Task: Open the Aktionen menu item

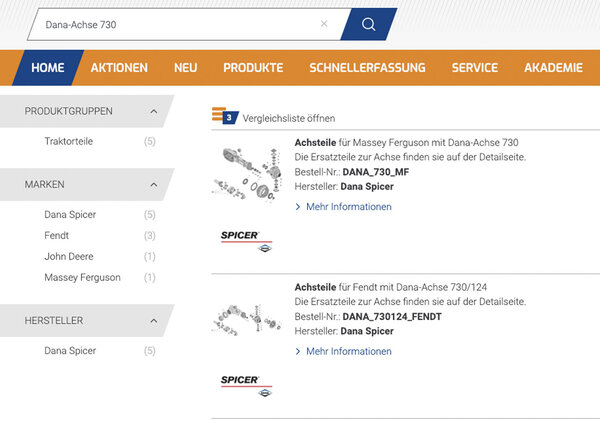Action: coord(119,68)
